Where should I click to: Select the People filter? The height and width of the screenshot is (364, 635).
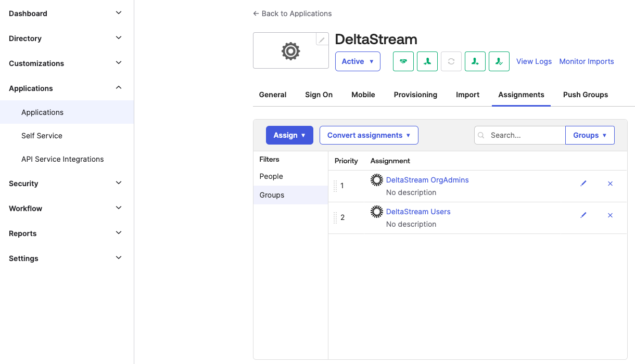[x=271, y=176]
